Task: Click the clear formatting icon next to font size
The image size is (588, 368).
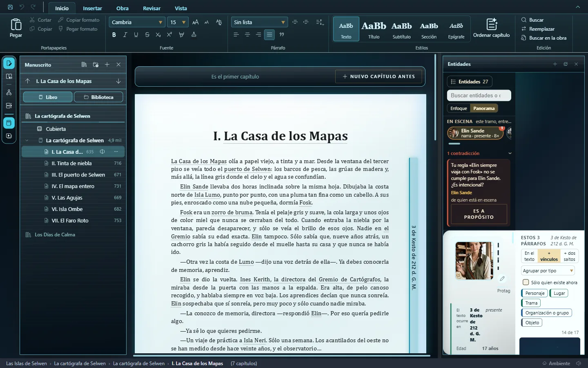Action: click(219, 22)
